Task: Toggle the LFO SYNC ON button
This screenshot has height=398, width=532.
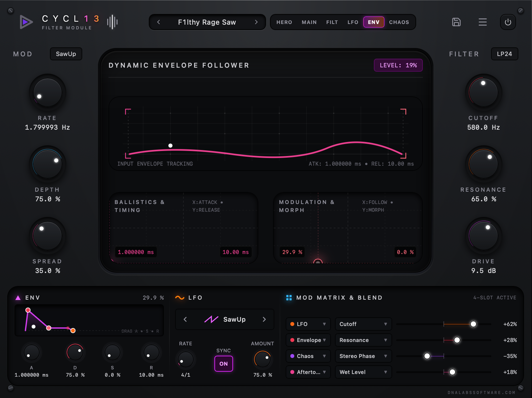Action: pyautogui.click(x=223, y=364)
